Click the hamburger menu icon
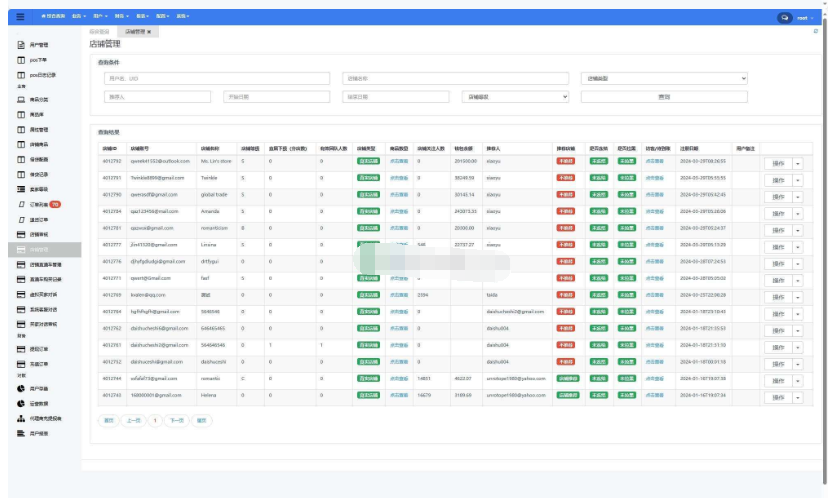 (20, 17)
